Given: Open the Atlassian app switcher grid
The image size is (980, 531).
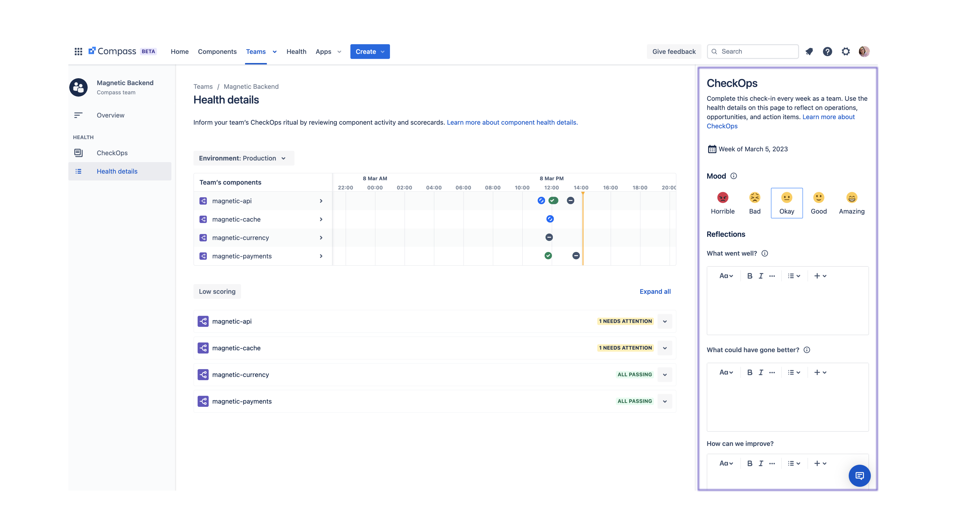Looking at the screenshot, I should point(78,51).
